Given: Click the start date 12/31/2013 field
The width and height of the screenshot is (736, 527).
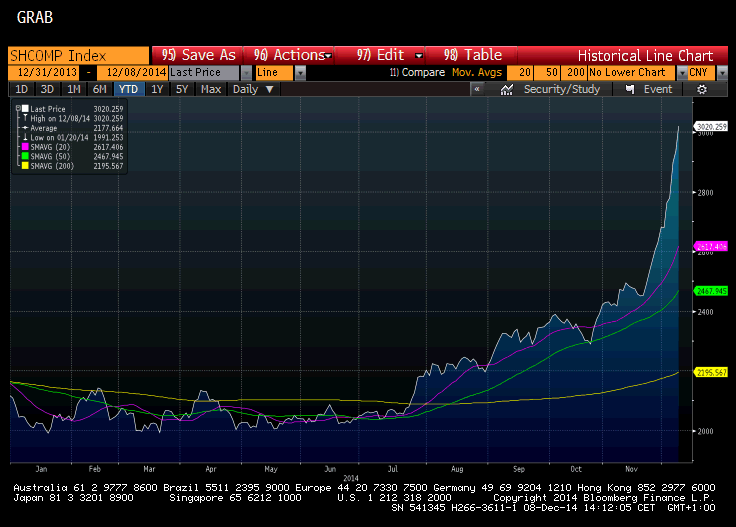Looking at the screenshot, I should pos(43,73).
